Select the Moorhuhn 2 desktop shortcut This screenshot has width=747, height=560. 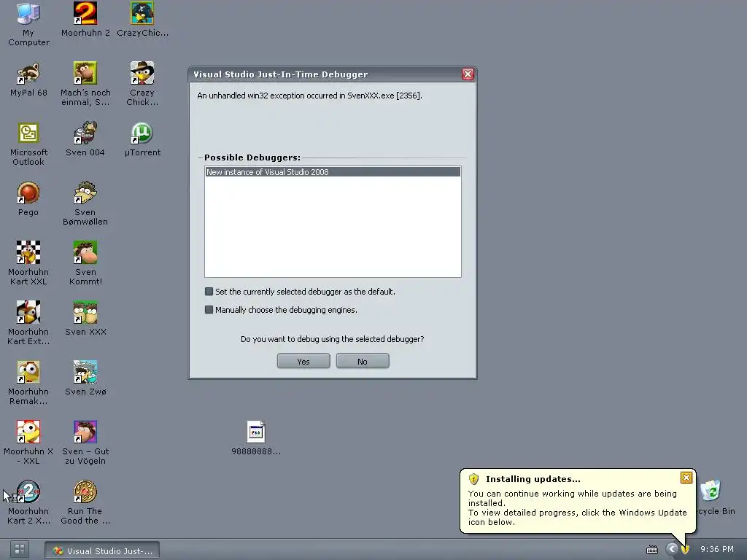85,19
